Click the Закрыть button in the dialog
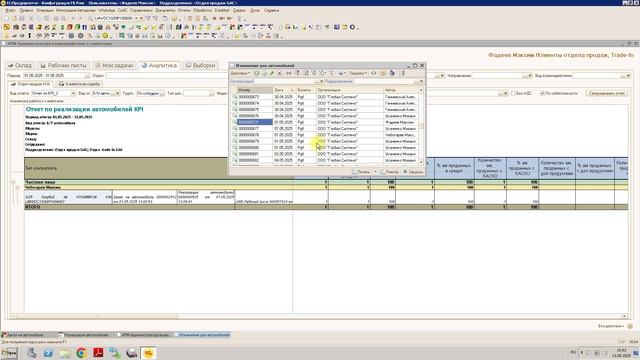Screen dimensions: 640x360 coord(413,172)
